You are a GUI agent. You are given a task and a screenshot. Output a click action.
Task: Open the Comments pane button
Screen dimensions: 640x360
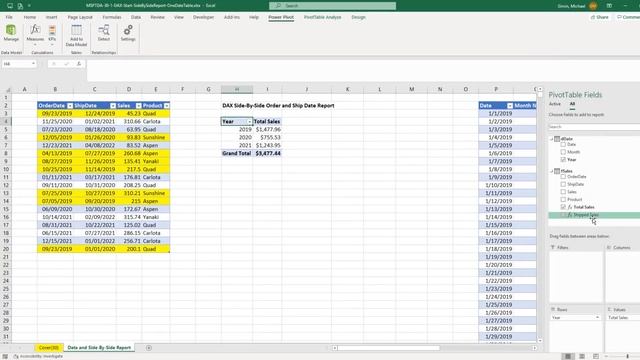coord(629,17)
